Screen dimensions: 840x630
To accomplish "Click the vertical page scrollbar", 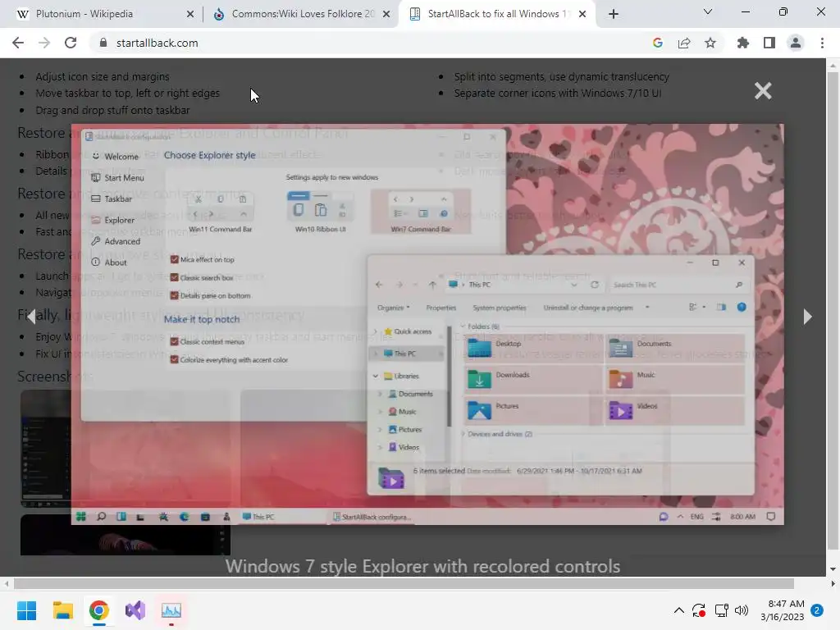I will [x=833, y=311].
